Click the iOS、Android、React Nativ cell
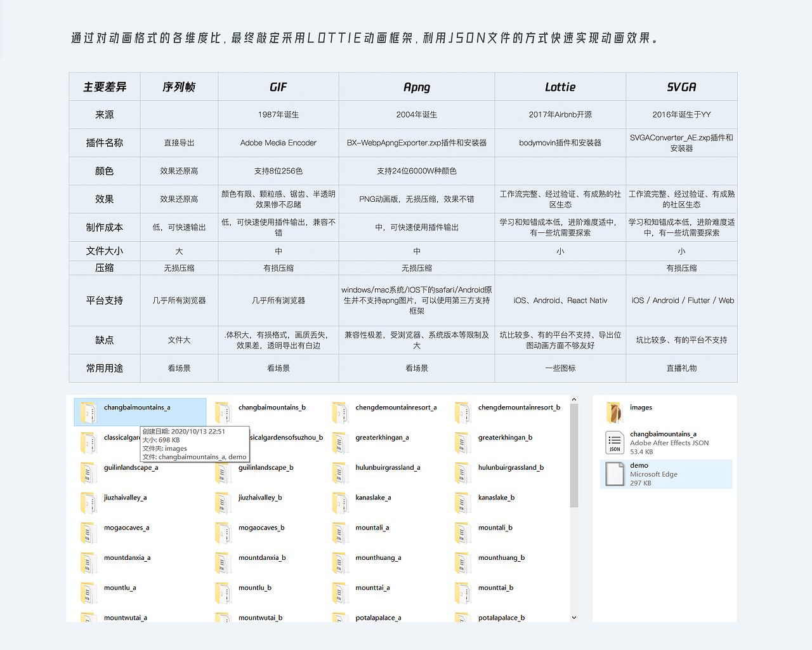 (560, 300)
